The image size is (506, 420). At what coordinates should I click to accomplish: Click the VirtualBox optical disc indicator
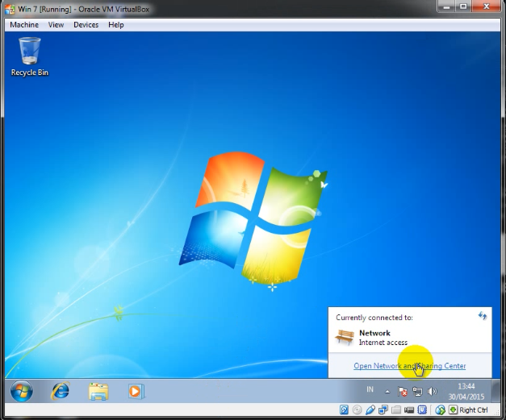[357, 410]
